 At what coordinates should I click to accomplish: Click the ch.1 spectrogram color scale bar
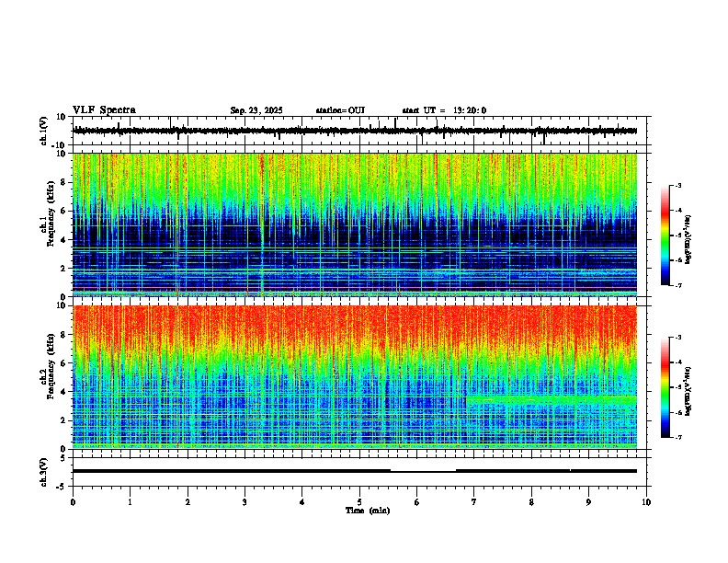(665, 236)
